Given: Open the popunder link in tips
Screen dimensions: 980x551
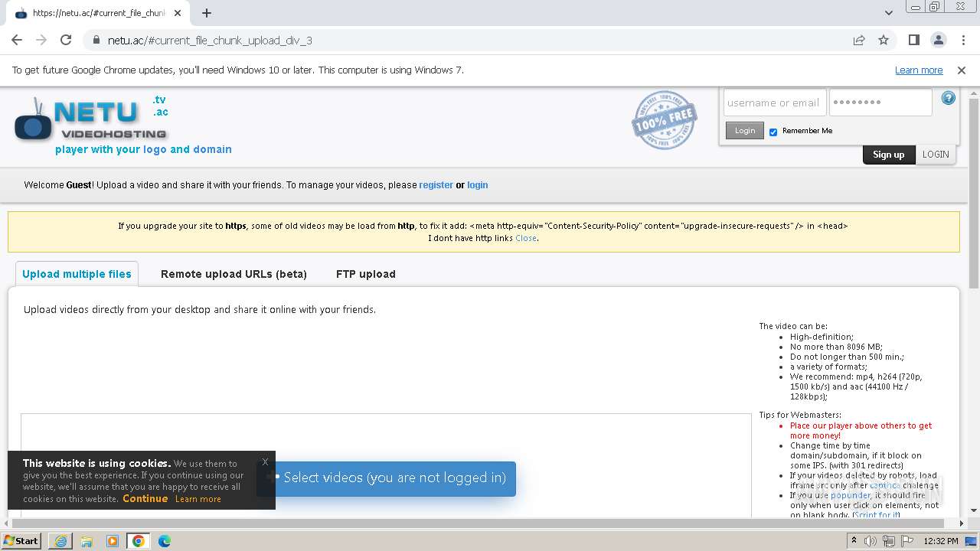Looking at the screenshot, I should click(x=851, y=495).
